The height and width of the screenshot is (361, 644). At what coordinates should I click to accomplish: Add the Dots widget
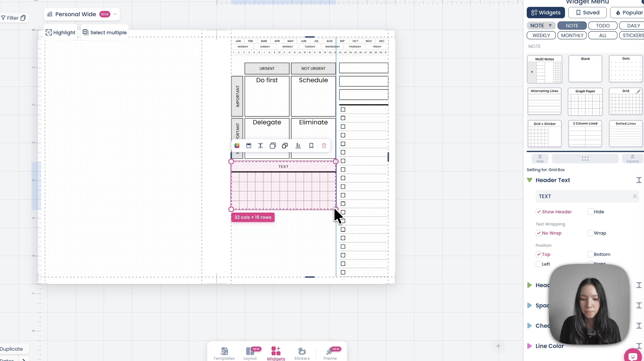626,69
